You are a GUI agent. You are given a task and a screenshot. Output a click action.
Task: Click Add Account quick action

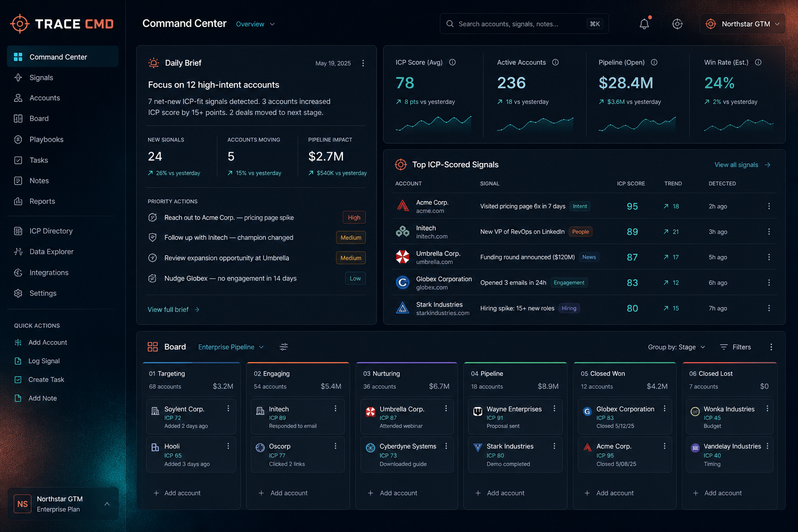(x=41, y=342)
